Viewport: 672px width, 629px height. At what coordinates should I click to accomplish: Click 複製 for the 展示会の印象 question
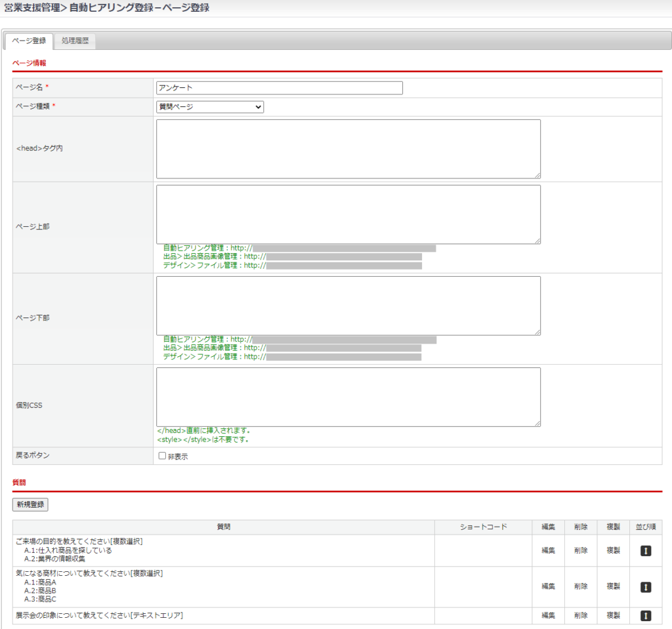coord(613,616)
